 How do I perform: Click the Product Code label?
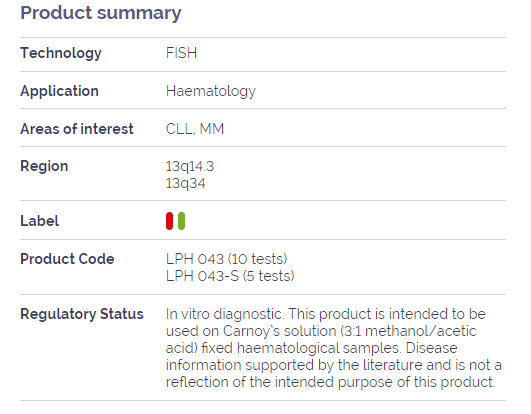coord(67,259)
